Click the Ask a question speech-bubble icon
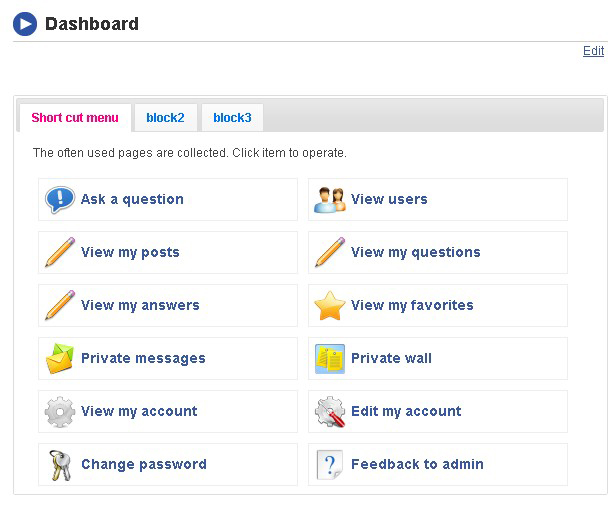Image resolution: width=614 pixels, height=509 pixels. point(60,199)
